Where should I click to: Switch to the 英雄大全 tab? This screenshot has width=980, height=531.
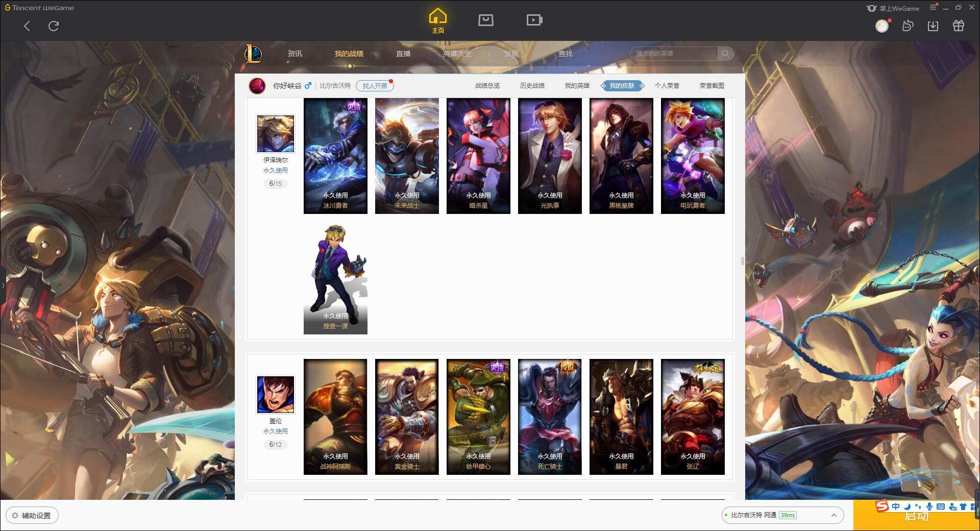pyautogui.click(x=457, y=54)
